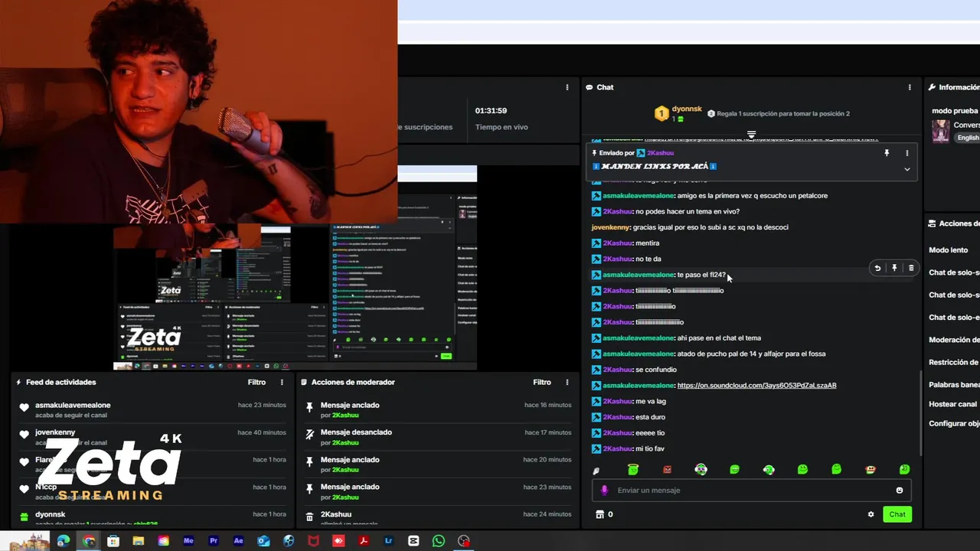Open Filtro in Feed de actividades
The width and height of the screenshot is (980, 551).
click(x=256, y=382)
